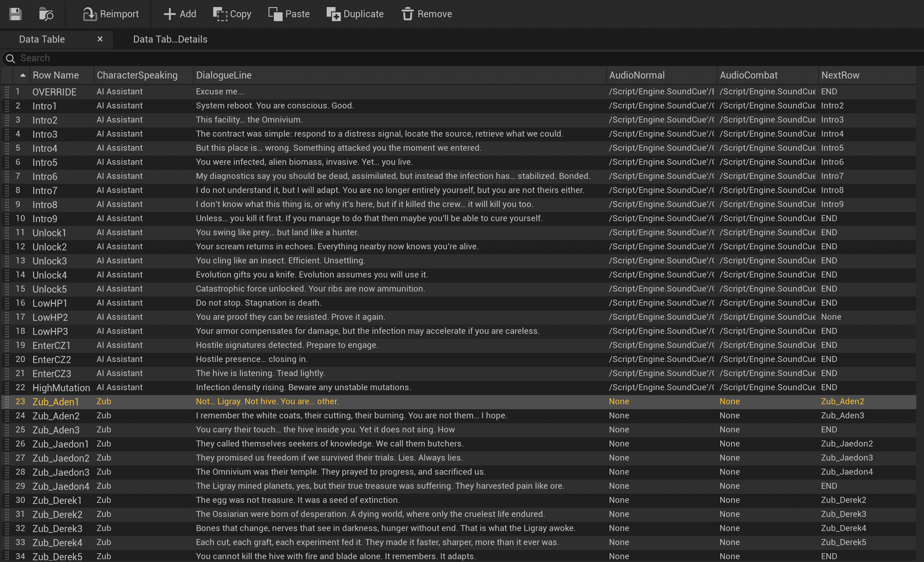924x562 pixels.
Task: Click the Paste row icon
Action: tap(275, 14)
